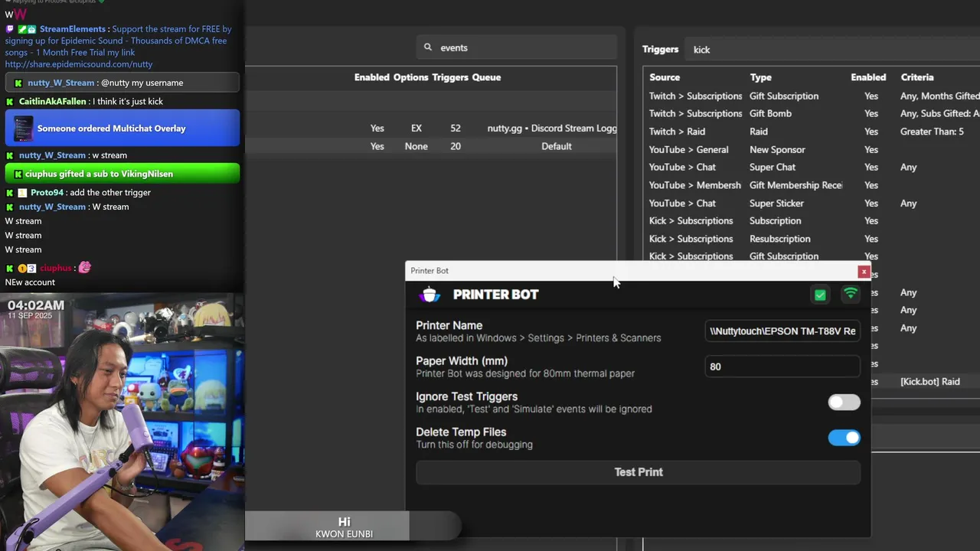The image size is (980, 551).
Task: Click the Paper Width value field showing 80
Action: click(782, 367)
